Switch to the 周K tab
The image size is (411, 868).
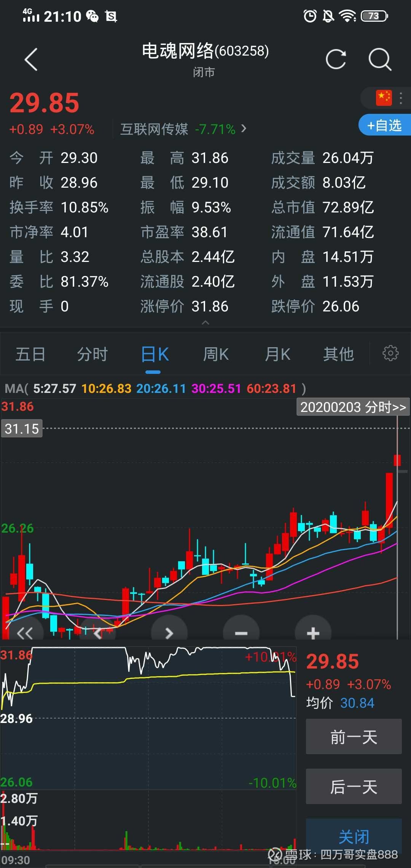[216, 354]
